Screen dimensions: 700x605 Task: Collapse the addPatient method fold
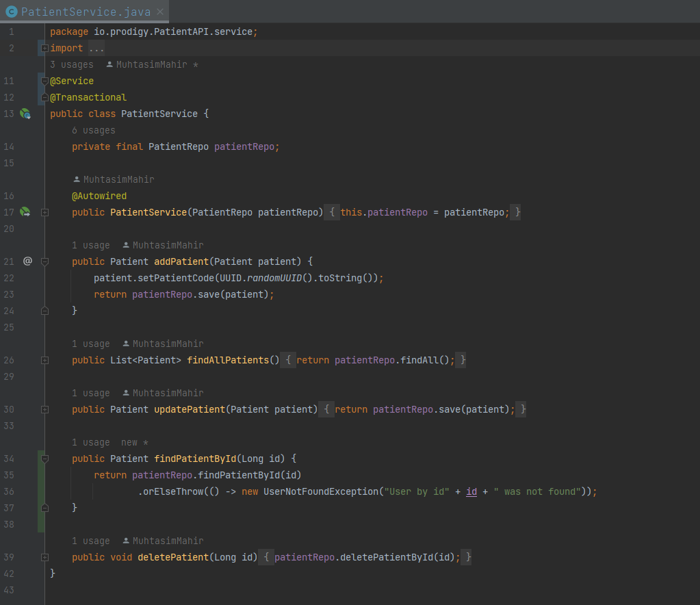pyautogui.click(x=44, y=261)
